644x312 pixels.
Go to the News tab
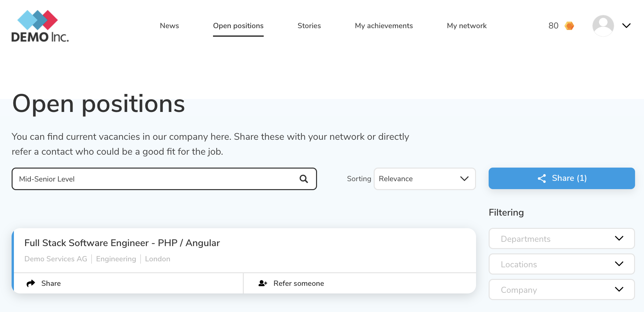(x=169, y=26)
